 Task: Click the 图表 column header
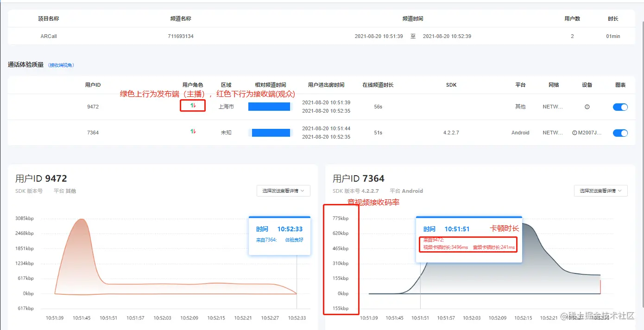pyautogui.click(x=620, y=85)
